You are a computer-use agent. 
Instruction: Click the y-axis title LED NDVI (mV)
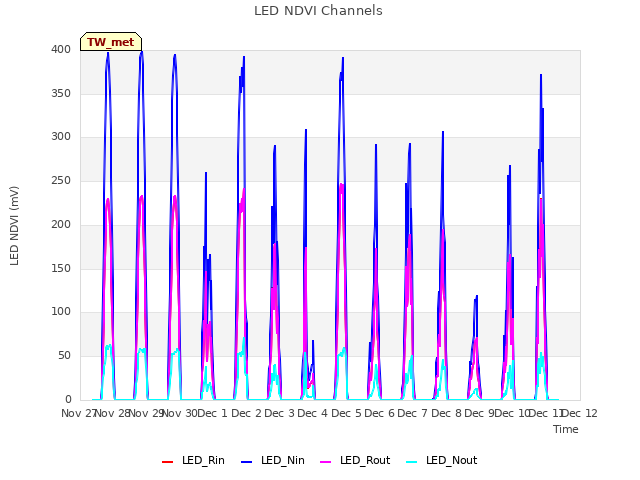[14, 226]
